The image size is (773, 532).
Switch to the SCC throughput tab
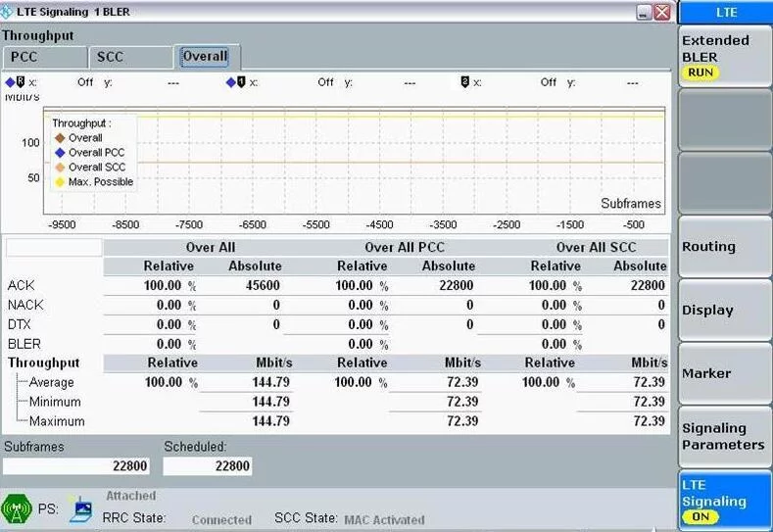pyautogui.click(x=130, y=57)
